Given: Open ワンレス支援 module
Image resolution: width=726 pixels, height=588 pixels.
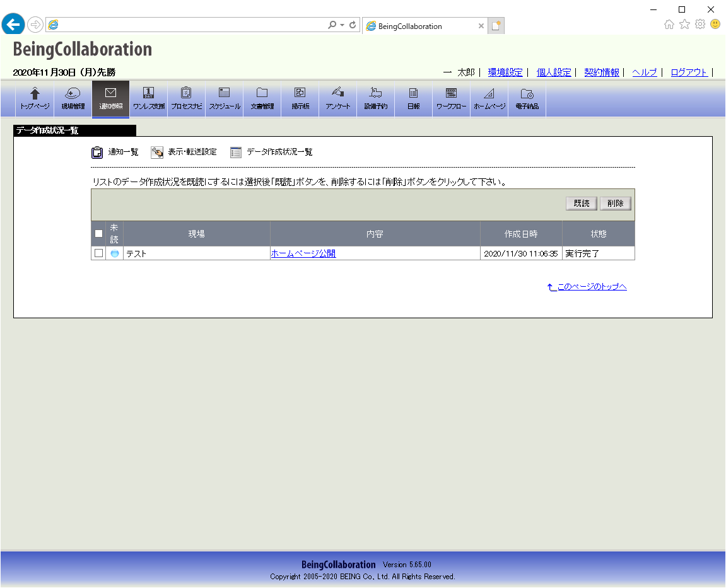Looking at the screenshot, I should pyautogui.click(x=149, y=98).
